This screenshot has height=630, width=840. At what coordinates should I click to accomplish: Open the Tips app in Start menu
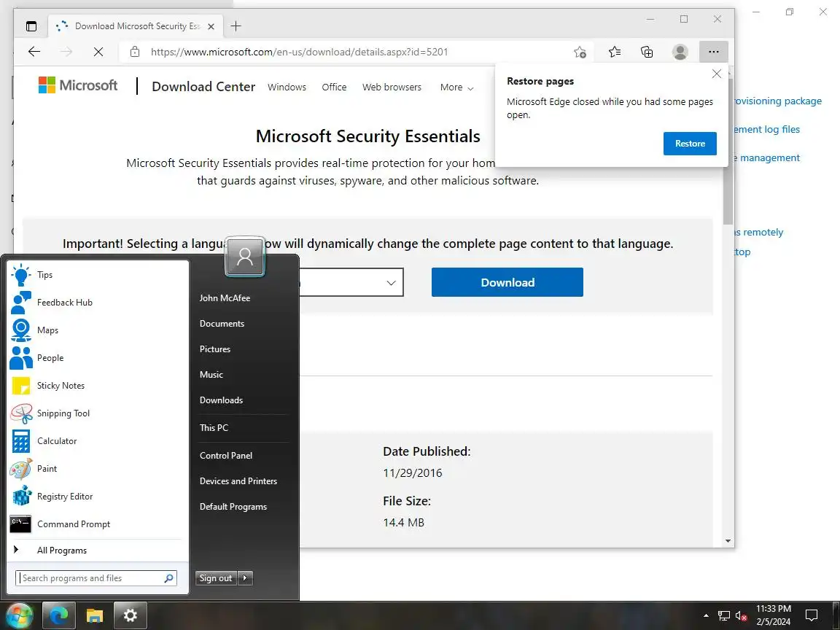[x=98, y=275]
